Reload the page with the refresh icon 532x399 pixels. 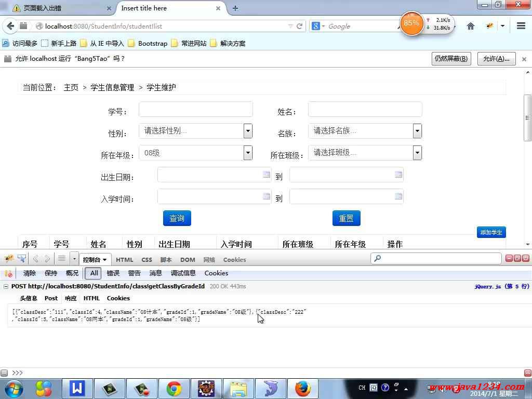coord(300,26)
